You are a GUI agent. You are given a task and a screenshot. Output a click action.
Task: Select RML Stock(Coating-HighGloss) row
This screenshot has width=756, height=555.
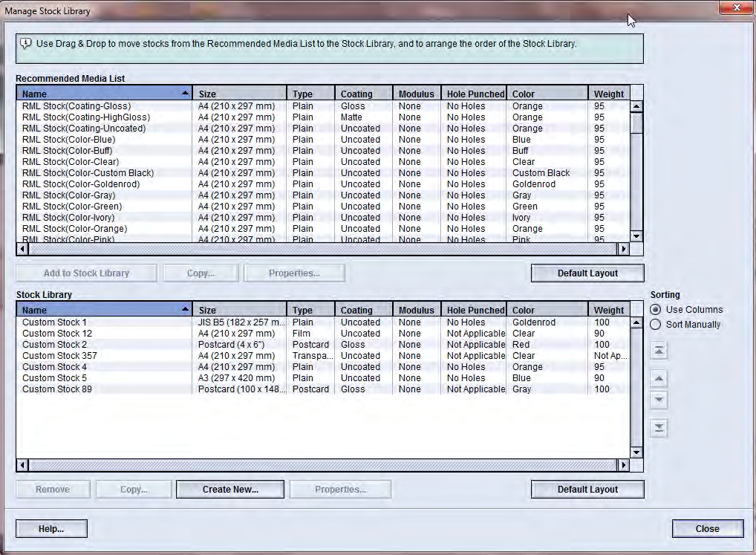click(323, 117)
